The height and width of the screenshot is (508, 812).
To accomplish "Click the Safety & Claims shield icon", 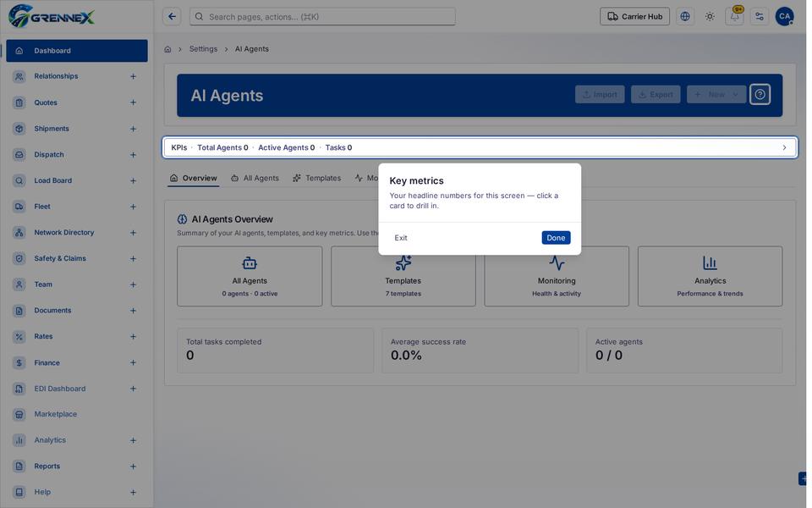I will 19,258.
